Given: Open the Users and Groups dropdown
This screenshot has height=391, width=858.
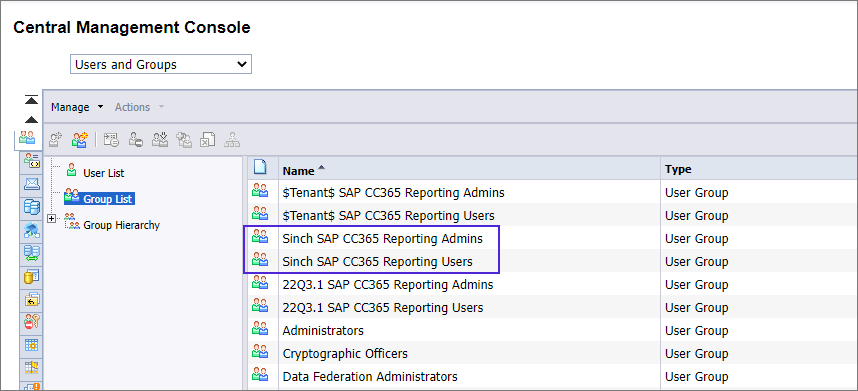Looking at the screenshot, I should pyautogui.click(x=161, y=64).
